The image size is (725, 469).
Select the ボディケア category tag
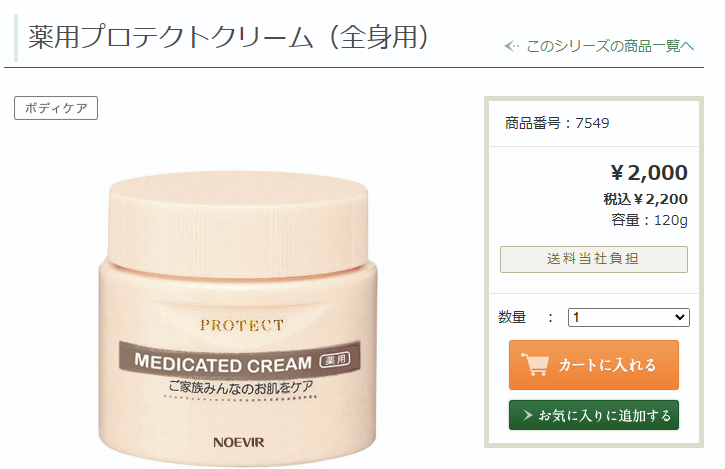tap(56, 108)
